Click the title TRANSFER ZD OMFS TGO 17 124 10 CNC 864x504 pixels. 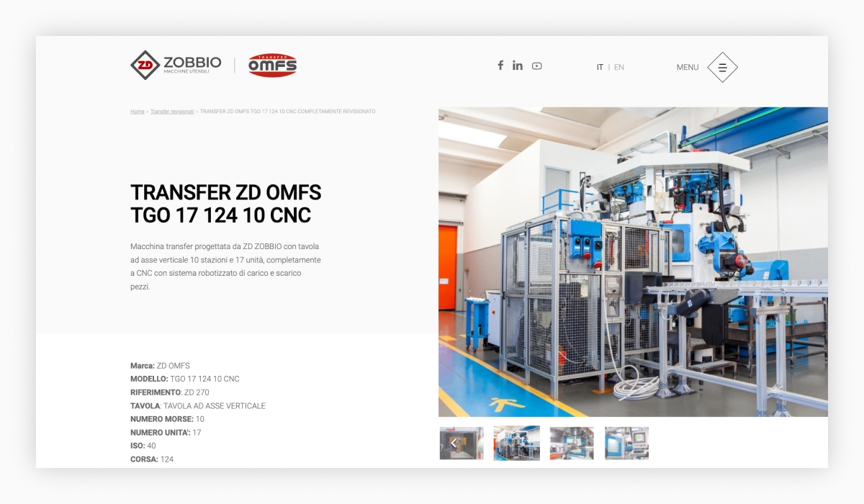pyautogui.click(x=225, y=204)
